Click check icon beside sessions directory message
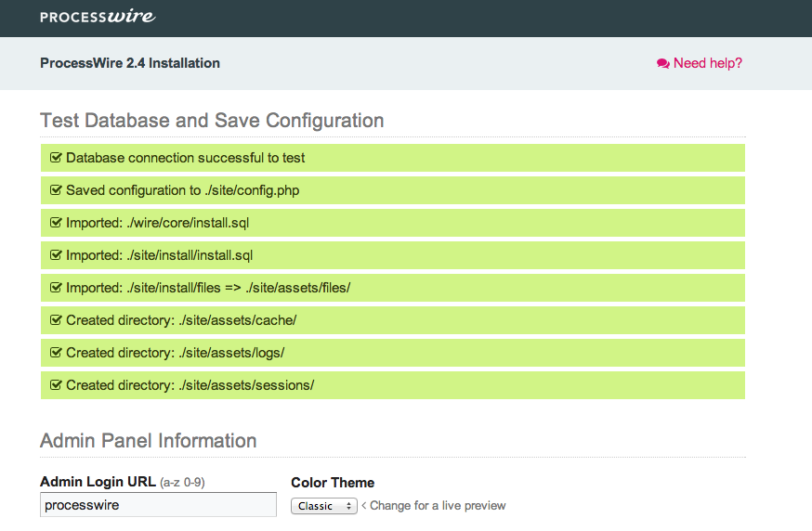Screen dimensions: 812x531 56,385
